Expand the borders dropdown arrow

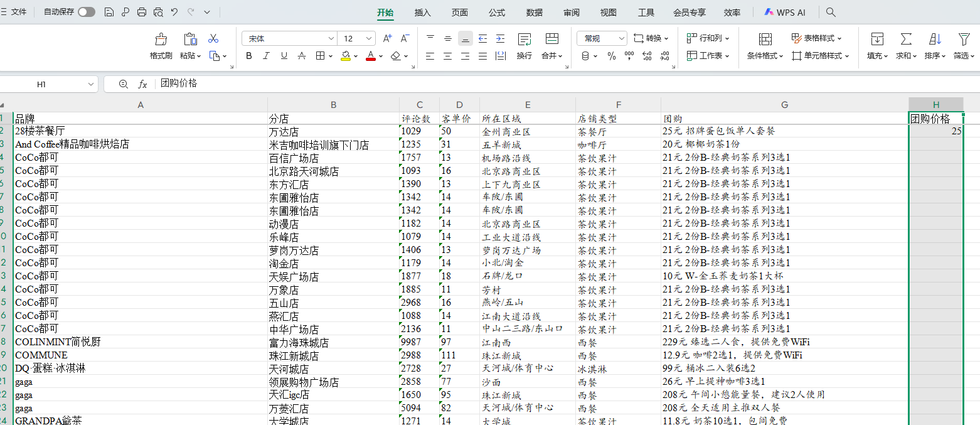coord(331,56)
